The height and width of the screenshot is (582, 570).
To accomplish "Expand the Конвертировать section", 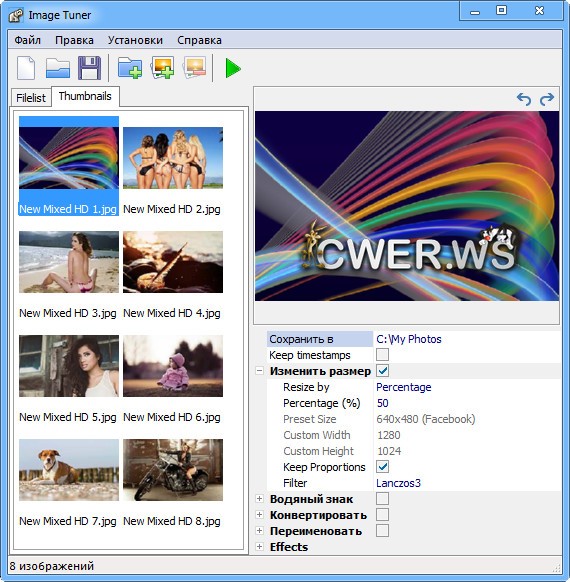I will tap(259, 515).
